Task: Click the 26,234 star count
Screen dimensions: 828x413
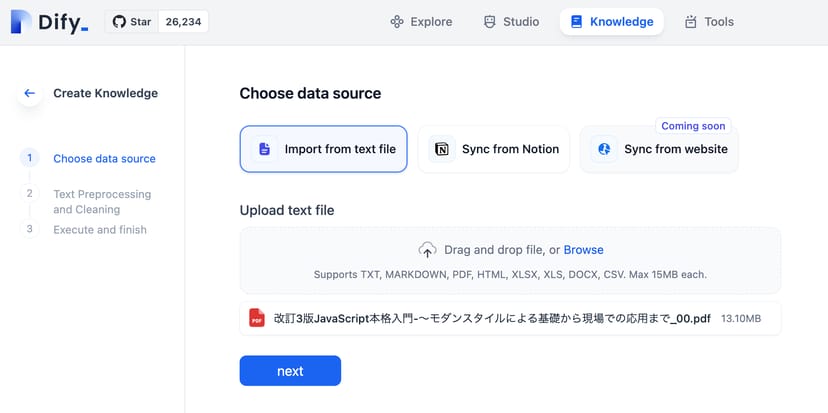Action: tap(183, 22)
